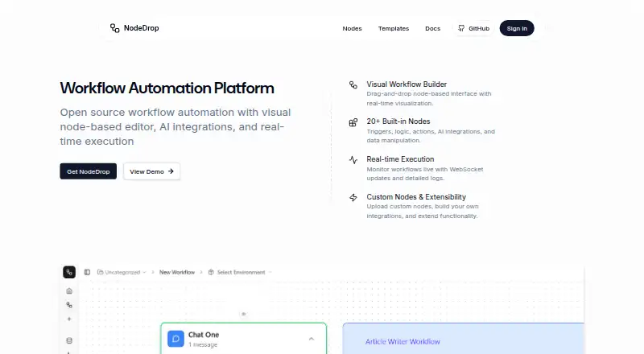
Task: Click the Visual Workflow Builder heading
Action: click(x=407, y=84)
